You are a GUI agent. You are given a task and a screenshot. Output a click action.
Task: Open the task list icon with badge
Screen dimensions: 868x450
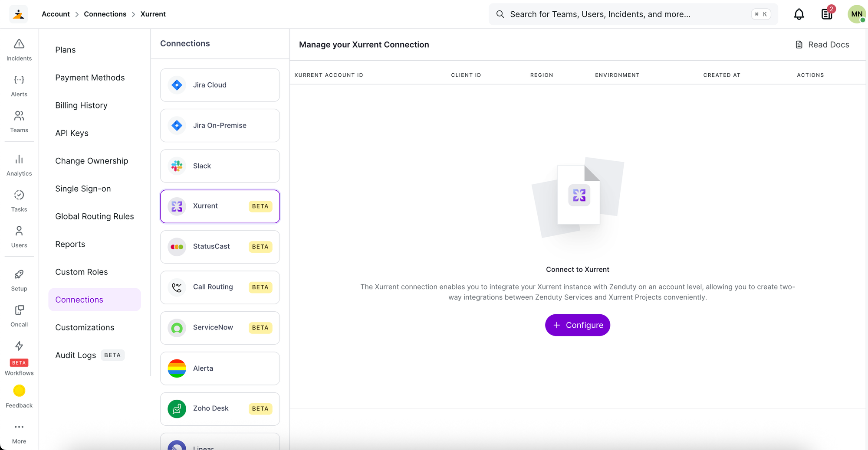click(x=827, y=14)
